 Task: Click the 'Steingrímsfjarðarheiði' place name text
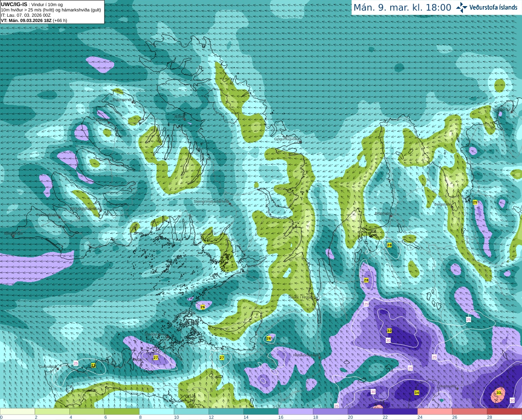pyautogui.click(x=211, y=201)
